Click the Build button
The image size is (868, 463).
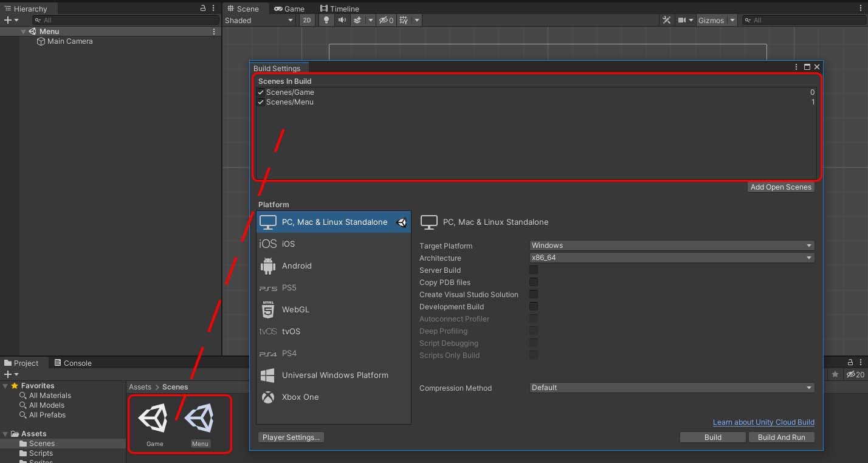click(x=713, y=437)
